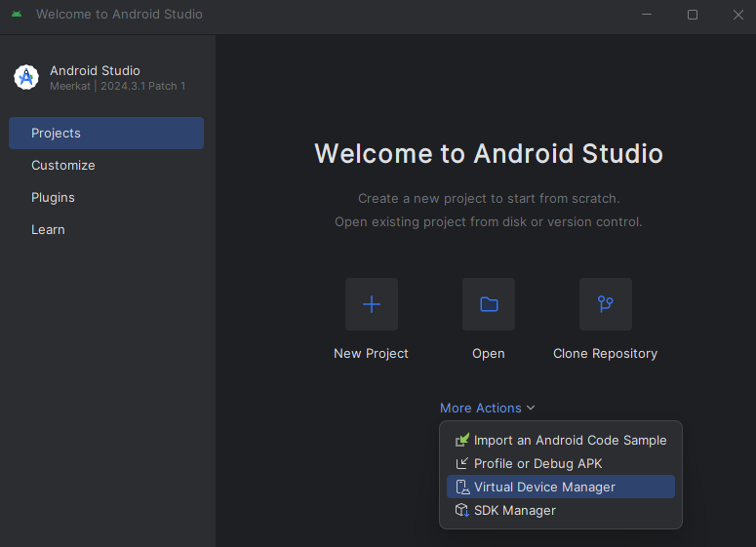
Task: Open Virtual Device Manager from the menu
Action: coord(561,487)
